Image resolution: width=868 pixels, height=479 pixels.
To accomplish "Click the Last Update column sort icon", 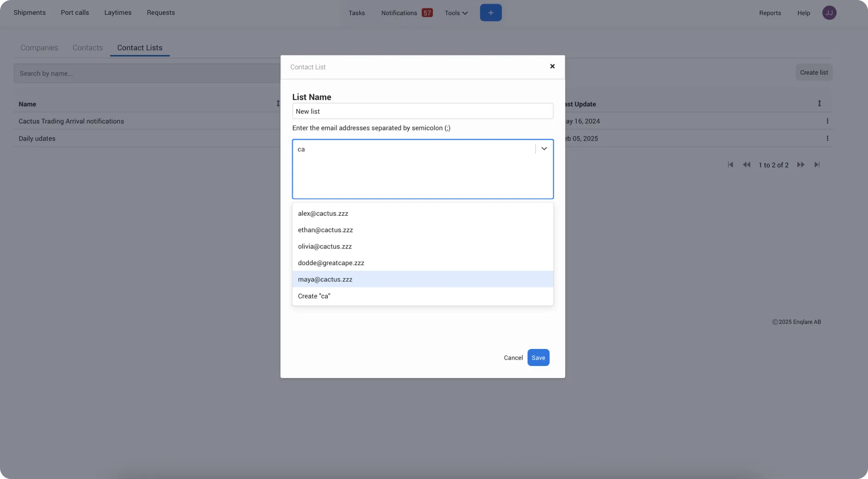I will point(819,104).
